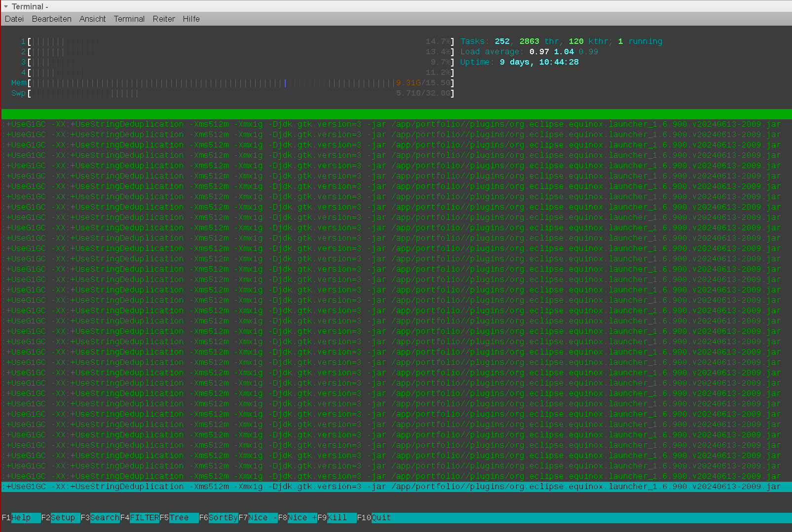Click the F3 Search button
This screenshot has height=532, width=792.
(x=100, y=518)
